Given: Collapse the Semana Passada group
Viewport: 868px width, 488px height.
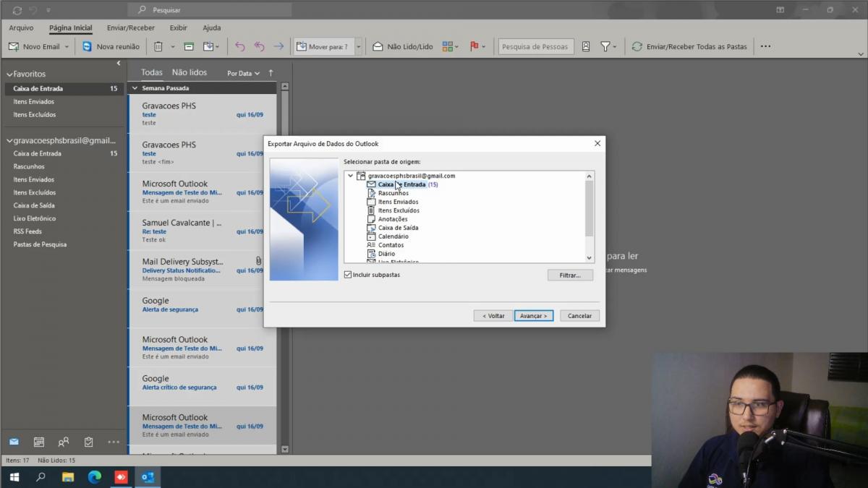Looking at the screenshot, I should (x=135, y=88).
